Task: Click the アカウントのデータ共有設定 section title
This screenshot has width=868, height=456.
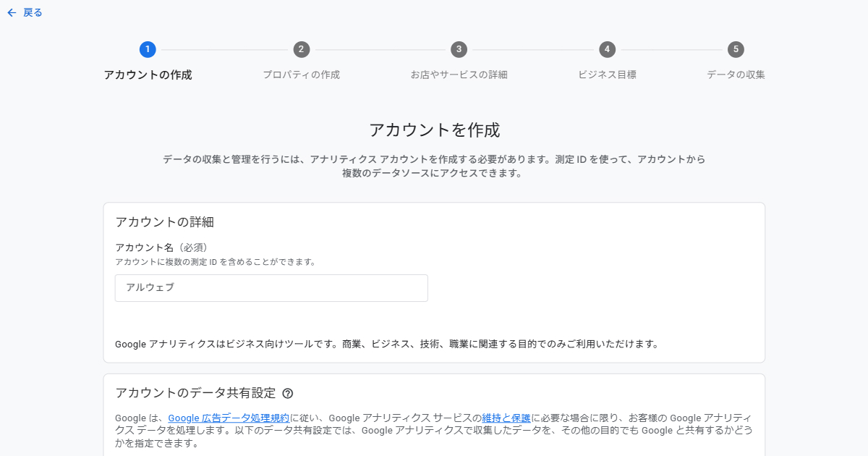Action: 195,393
